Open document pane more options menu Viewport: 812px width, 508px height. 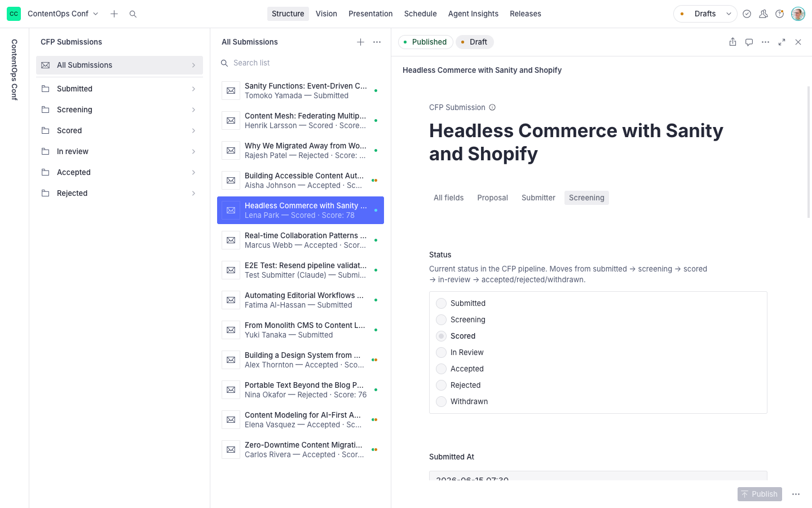click(765, 42)
